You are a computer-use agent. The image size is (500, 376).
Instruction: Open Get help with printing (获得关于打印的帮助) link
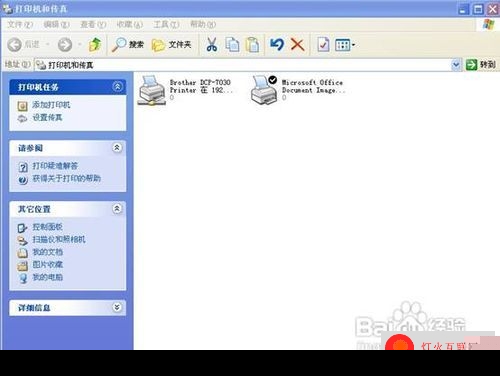coord(66,178)
